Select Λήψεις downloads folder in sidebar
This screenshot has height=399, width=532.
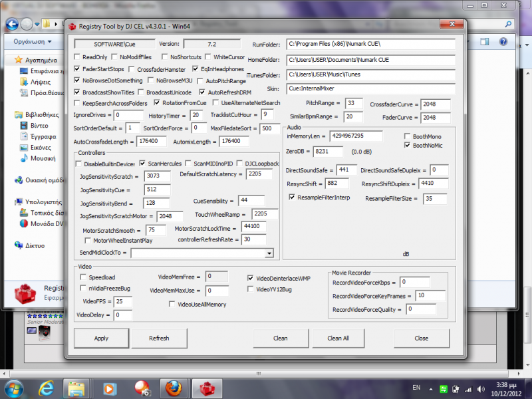[x=41, y=82]
